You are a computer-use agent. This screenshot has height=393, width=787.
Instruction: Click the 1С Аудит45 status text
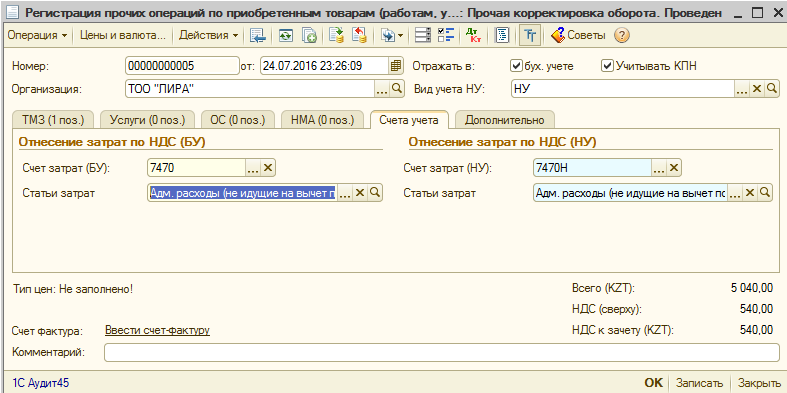[41, 383]
